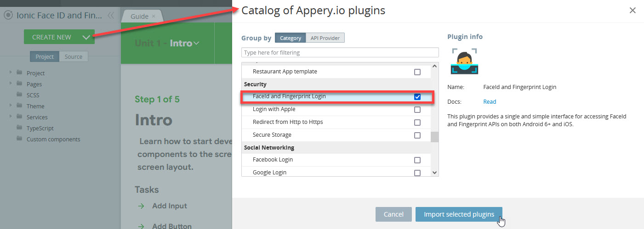Check the Google Login checkbox
The width and height of the screenshot is (644, 229).
417,173
